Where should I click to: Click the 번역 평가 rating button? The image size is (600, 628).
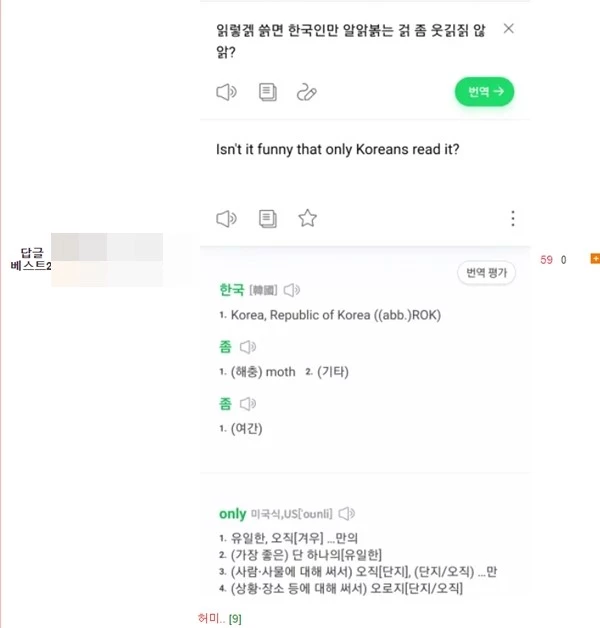pos(487,273)
